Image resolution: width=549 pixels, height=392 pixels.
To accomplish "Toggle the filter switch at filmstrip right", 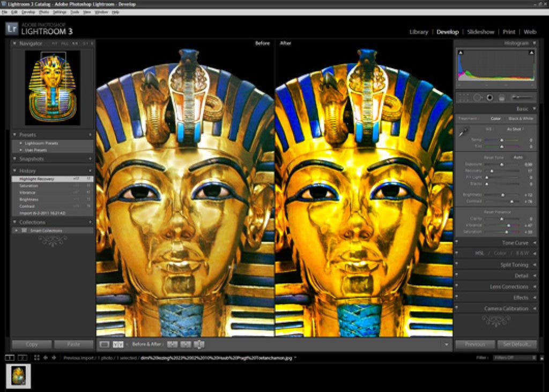I will pos(542,358).
